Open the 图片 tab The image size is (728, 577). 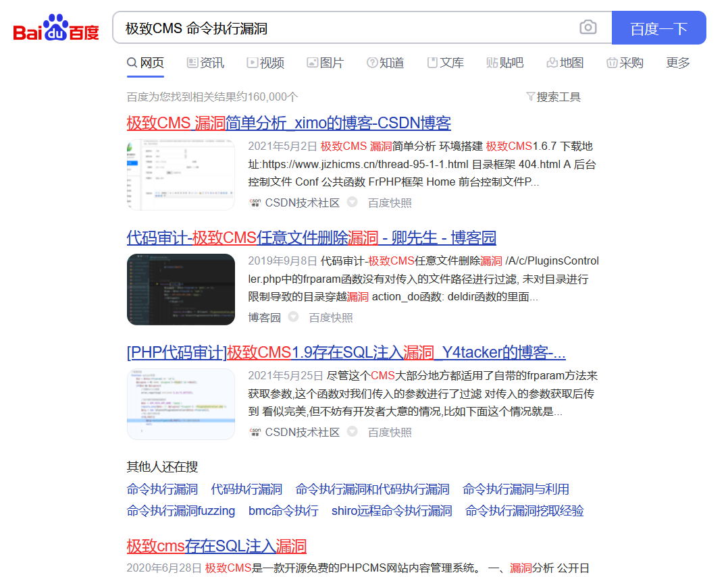(325, 63)
